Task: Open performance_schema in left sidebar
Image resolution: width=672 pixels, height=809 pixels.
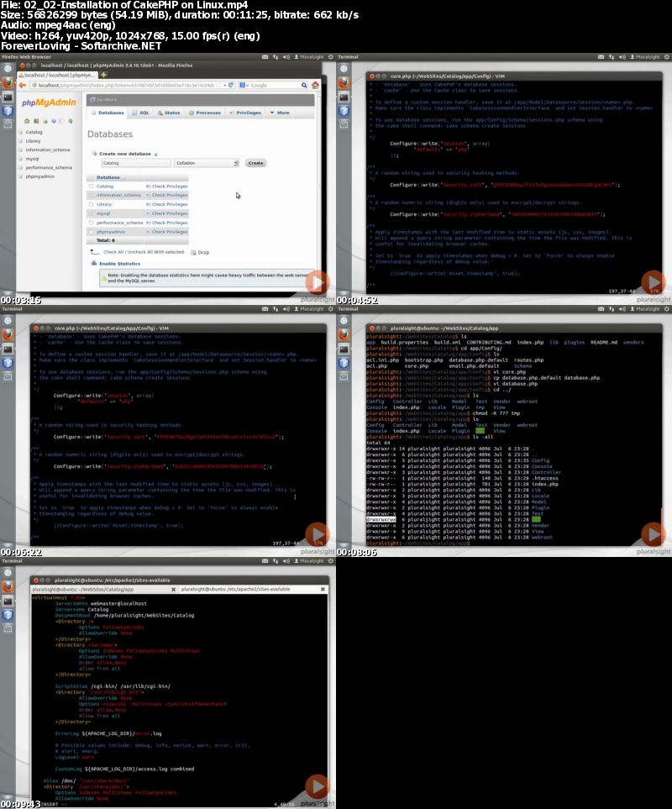Action: 49,168
